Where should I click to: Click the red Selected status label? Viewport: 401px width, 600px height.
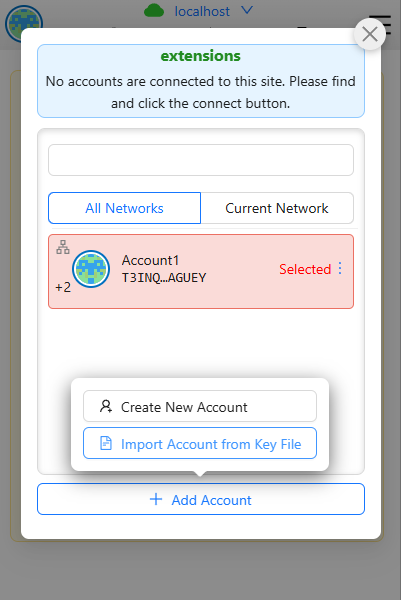(x=305, y=269)
